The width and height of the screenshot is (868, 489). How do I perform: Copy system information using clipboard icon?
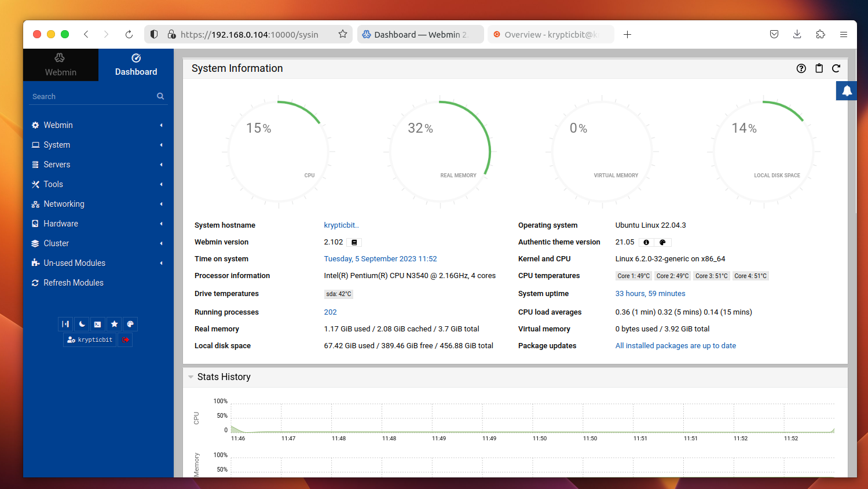(819, 68)
